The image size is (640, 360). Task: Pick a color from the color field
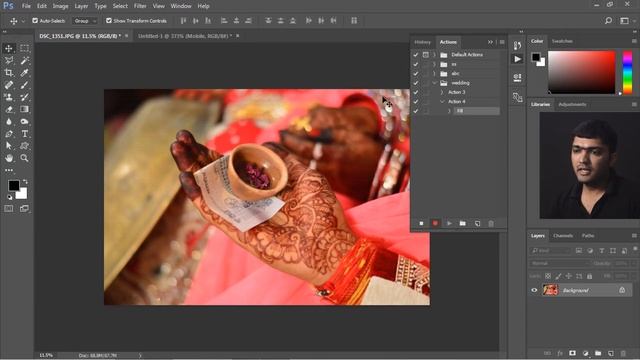581,72
